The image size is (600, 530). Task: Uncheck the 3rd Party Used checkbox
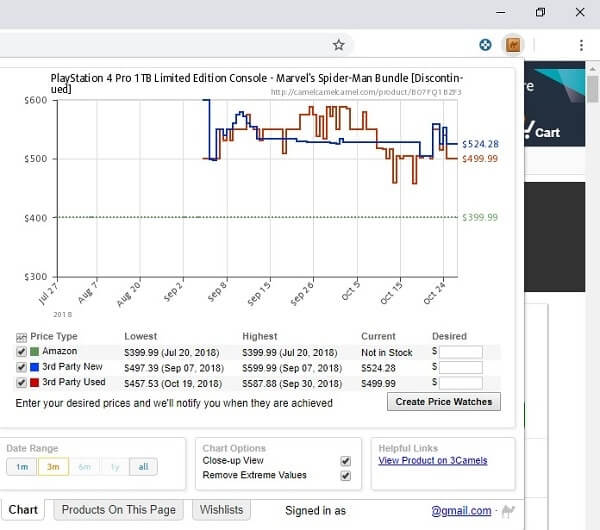pos(21,383)
